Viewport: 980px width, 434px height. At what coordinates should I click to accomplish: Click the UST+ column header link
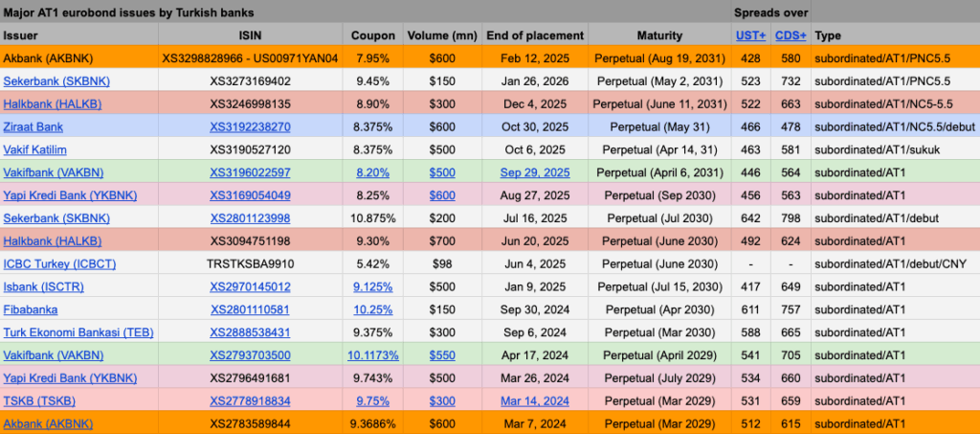(x=749, y=35)
